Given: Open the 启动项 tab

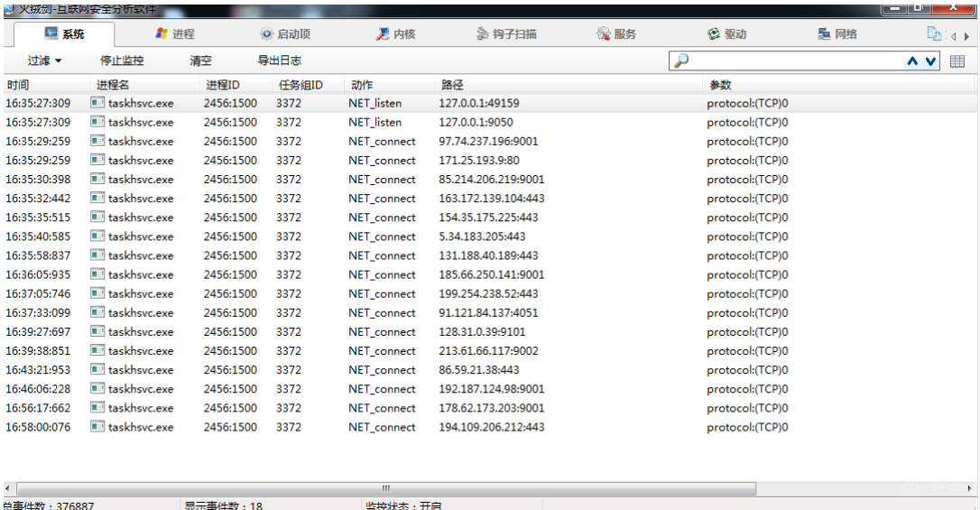Looking at the screenshot, I should [x=285, y=33].
